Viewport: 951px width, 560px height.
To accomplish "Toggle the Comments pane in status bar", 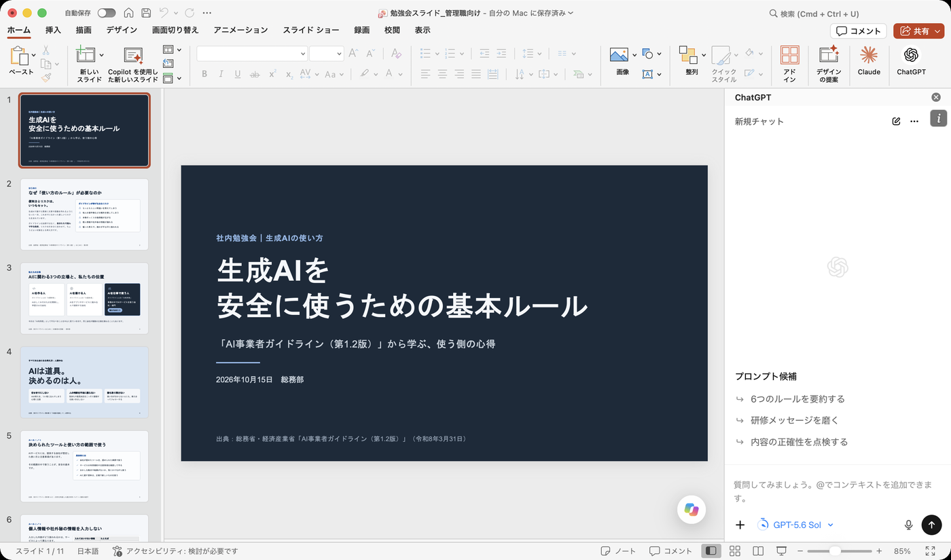I will [670, 551].
